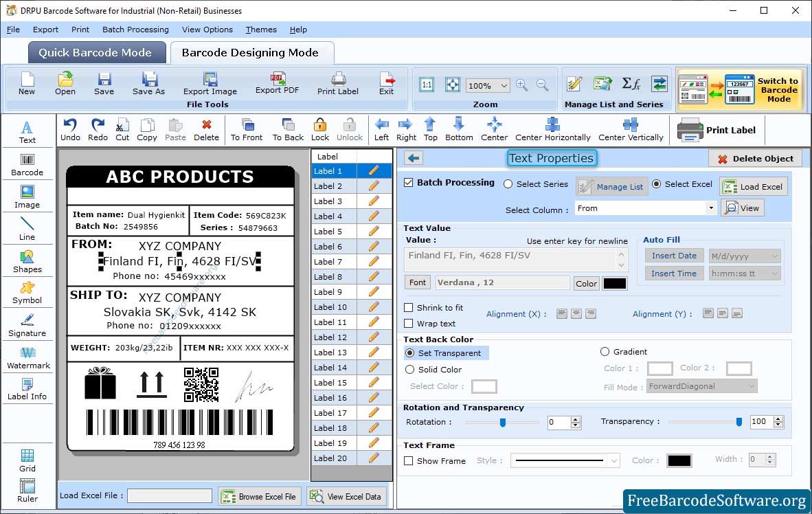812x514 pixels.
Task: Open the Fill Mode dropdown
Action: click(x=752, y=386)
